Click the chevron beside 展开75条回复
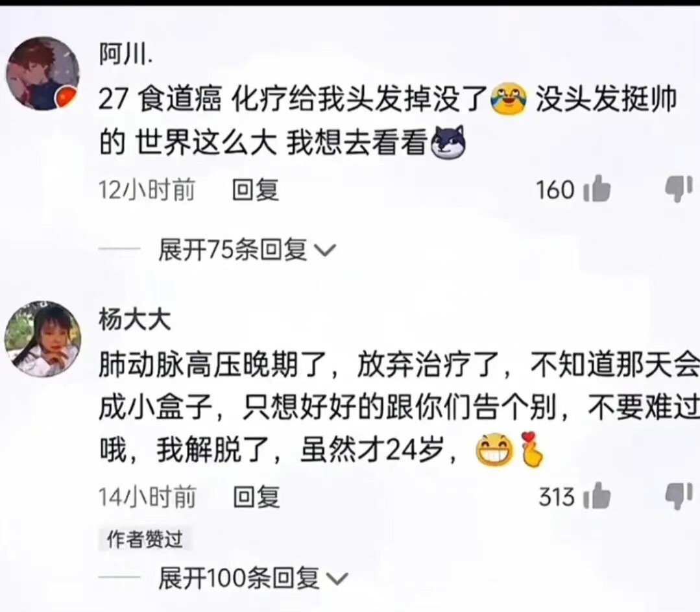700x612 pixels. click(325, 251)
